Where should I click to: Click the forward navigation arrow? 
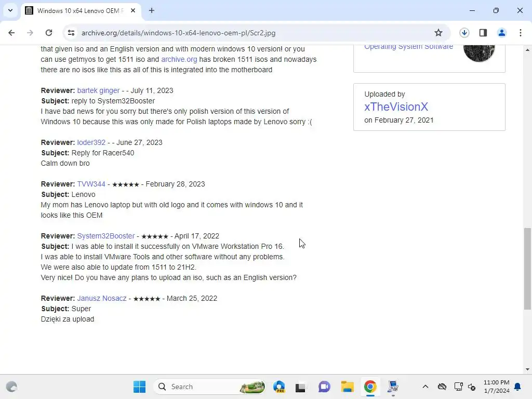(30, 33)
